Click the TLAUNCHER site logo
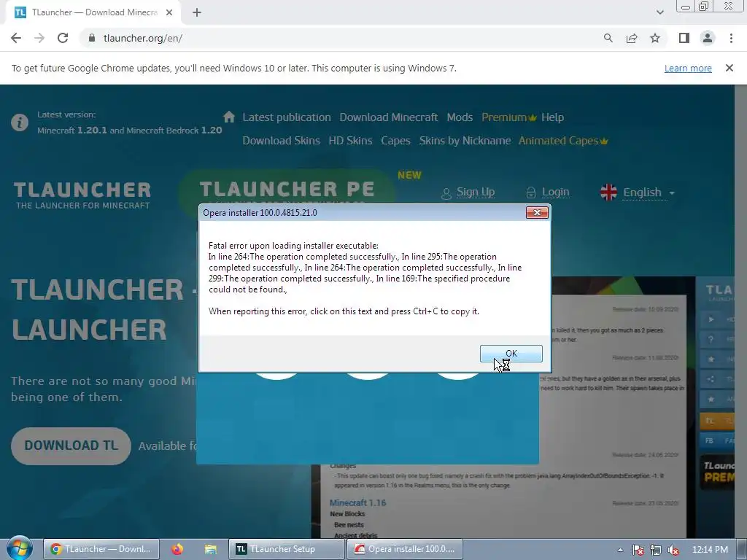Image resolution: width=747 pixels, height=560 pixels. [82, 195]
